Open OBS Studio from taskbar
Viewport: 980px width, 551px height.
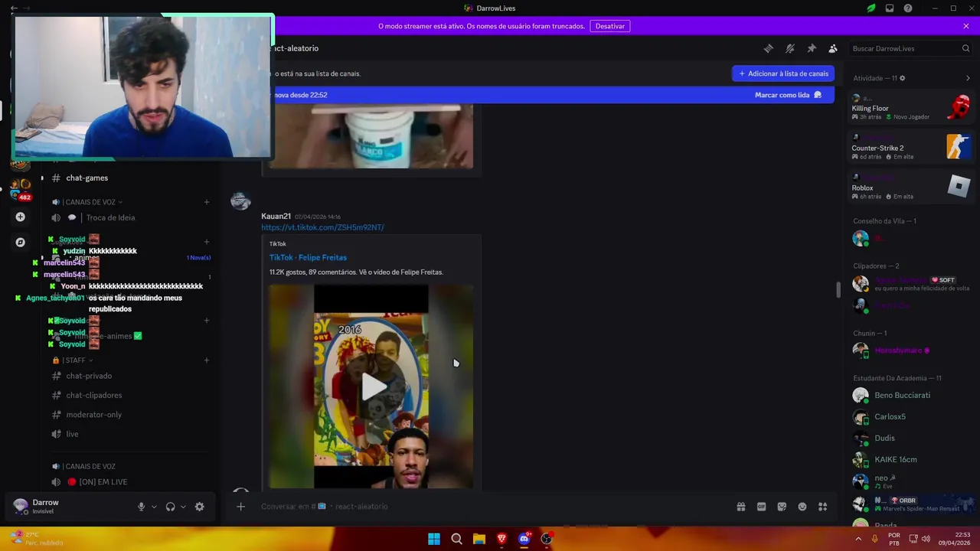[x=547, y=539]
